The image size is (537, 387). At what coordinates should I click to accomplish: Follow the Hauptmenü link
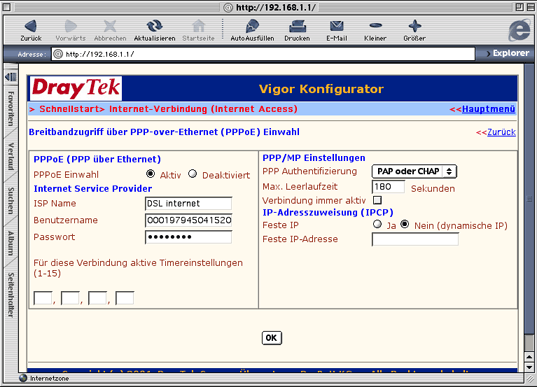[488, 109]
